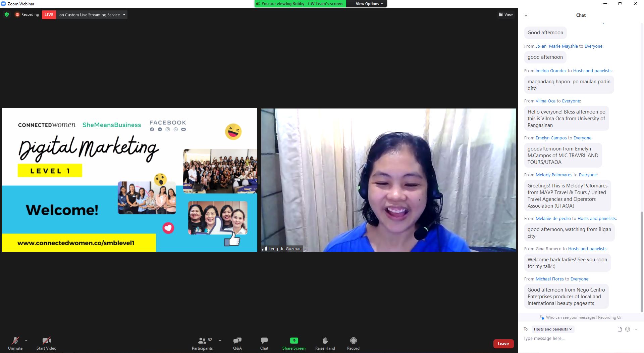Screen dimensions: 644x353
Task: Click 'Welcome back ladies!' chat message
Action: point(567,263)
